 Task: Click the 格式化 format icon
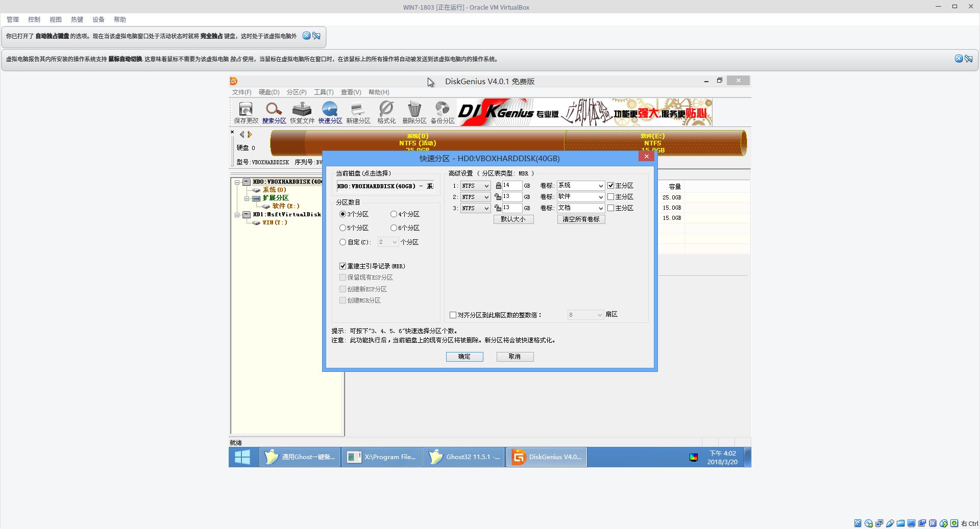point(386,112)
